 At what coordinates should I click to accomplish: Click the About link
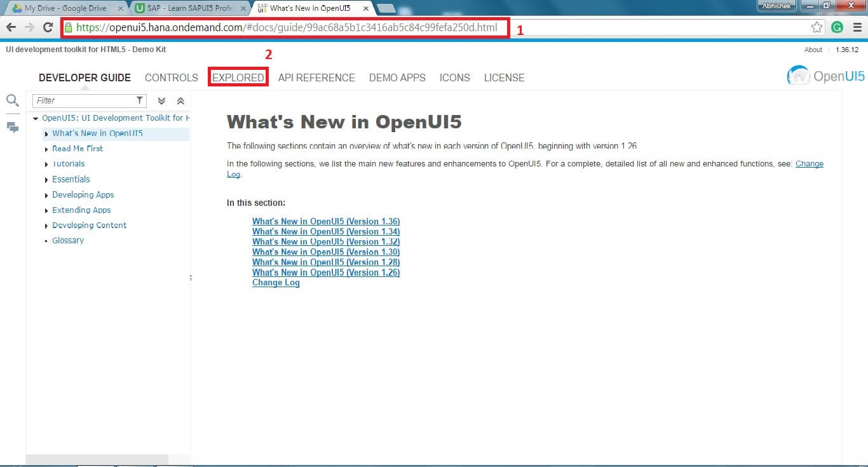(813, 50)
